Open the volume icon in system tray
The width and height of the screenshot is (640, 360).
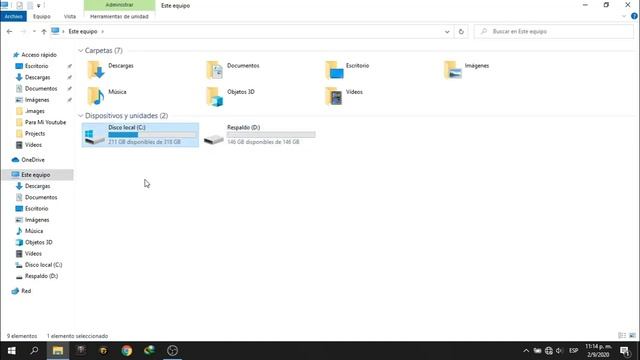click(559, 351)
